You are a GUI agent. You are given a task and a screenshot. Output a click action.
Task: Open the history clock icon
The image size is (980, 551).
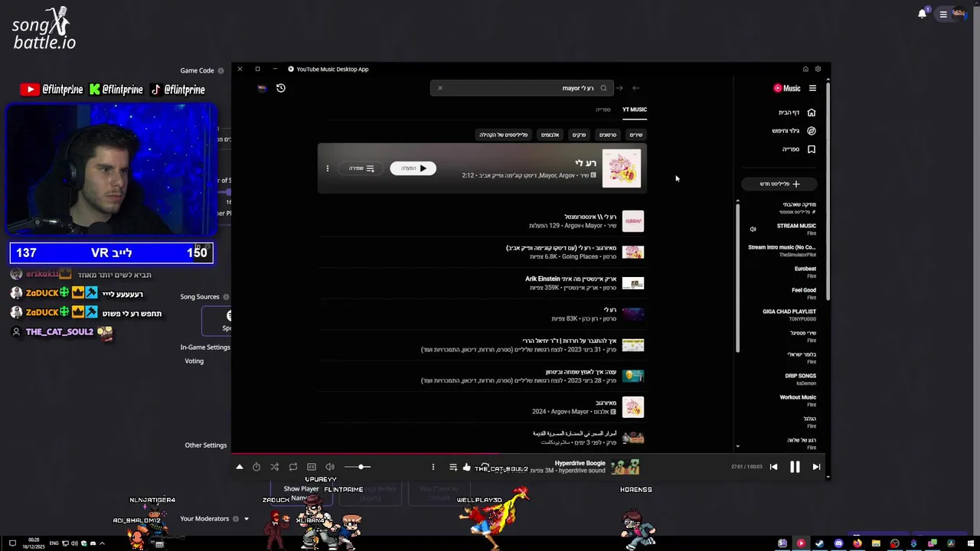pos(281,88)
